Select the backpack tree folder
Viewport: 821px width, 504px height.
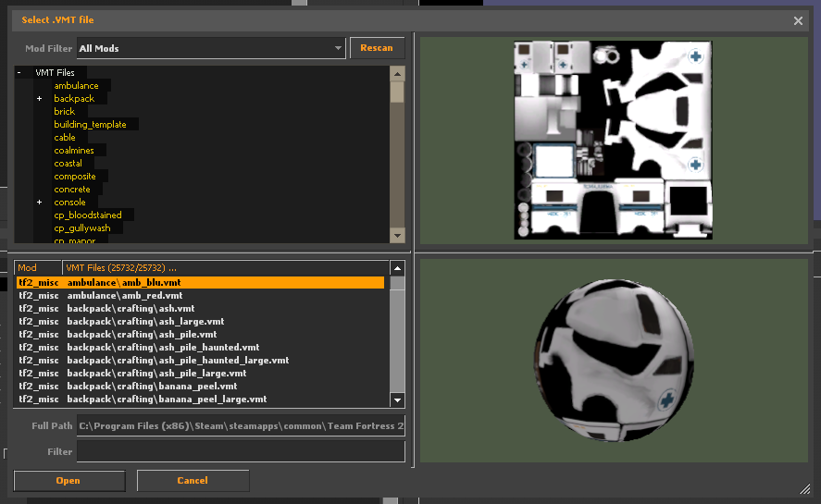[x=74, y=98]
